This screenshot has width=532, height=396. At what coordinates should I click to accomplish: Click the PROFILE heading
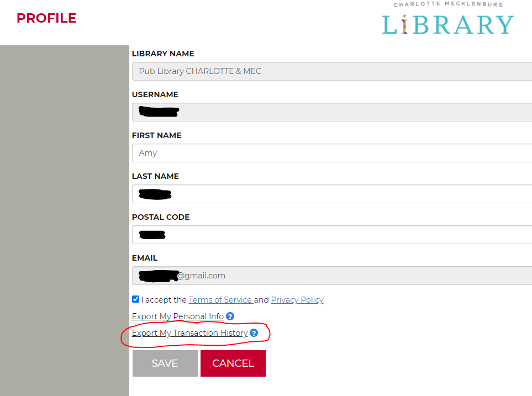[x=46, y=18]
